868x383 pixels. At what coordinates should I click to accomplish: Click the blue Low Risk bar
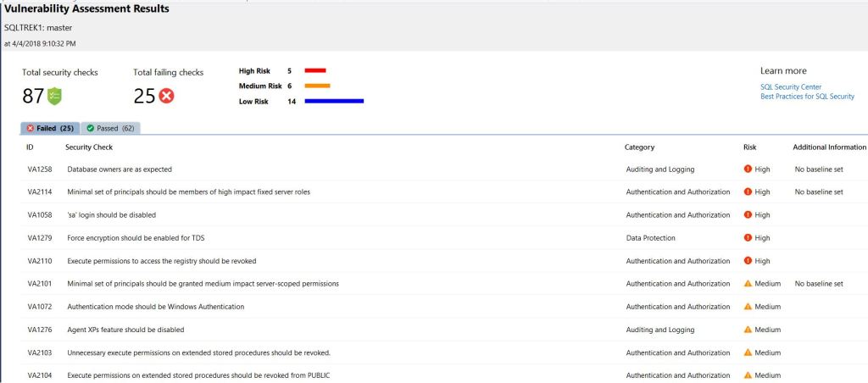click(x=333, y=101)
